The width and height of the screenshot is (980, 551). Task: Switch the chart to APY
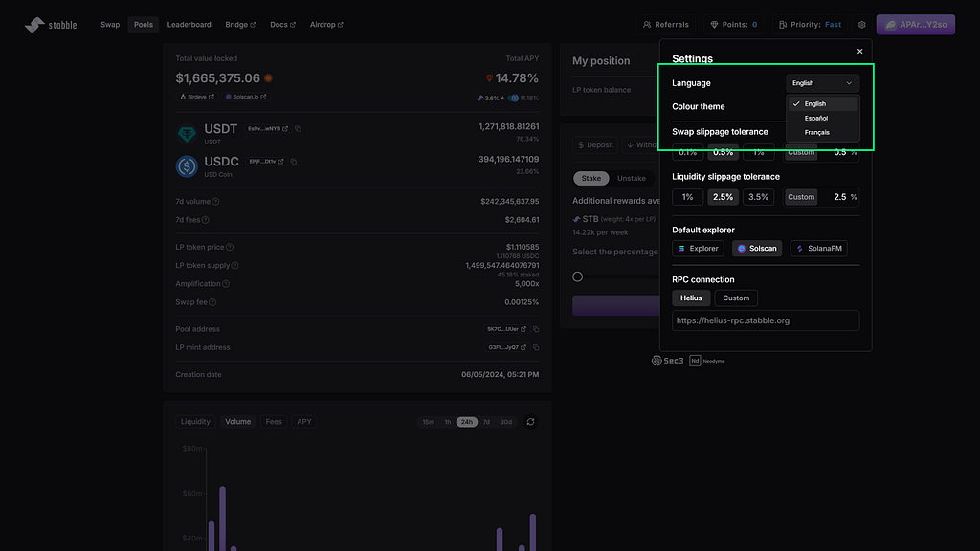[303, 422]
